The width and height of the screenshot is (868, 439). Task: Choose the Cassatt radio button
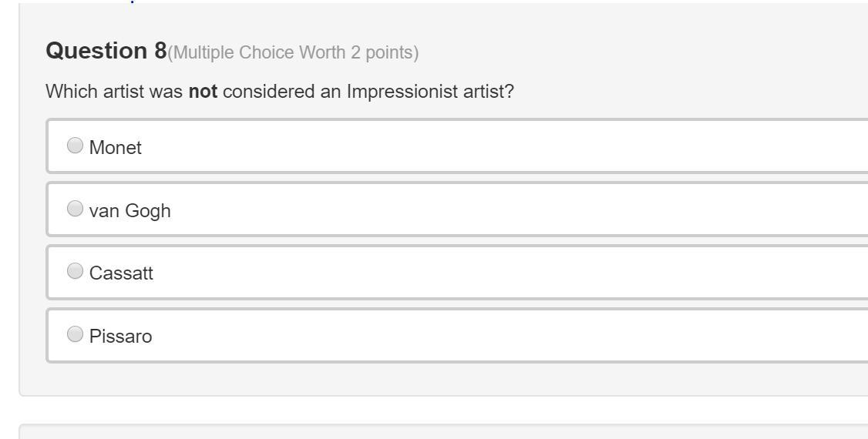[x=75, y=270]
